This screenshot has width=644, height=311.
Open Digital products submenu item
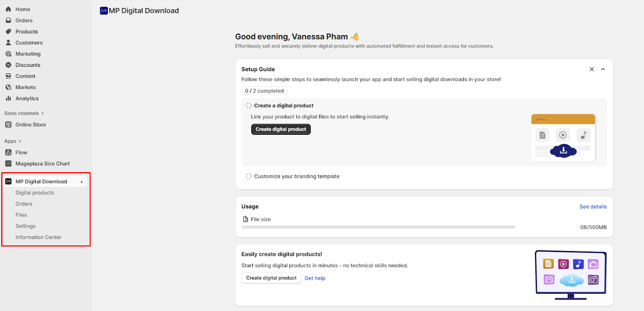pyautogui.click(x=35, y=193)
